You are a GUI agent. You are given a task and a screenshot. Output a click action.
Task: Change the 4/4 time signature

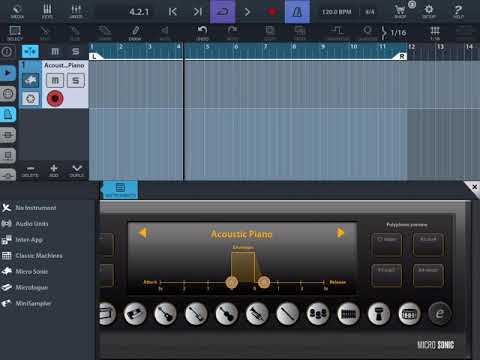[x=370, y=12]
